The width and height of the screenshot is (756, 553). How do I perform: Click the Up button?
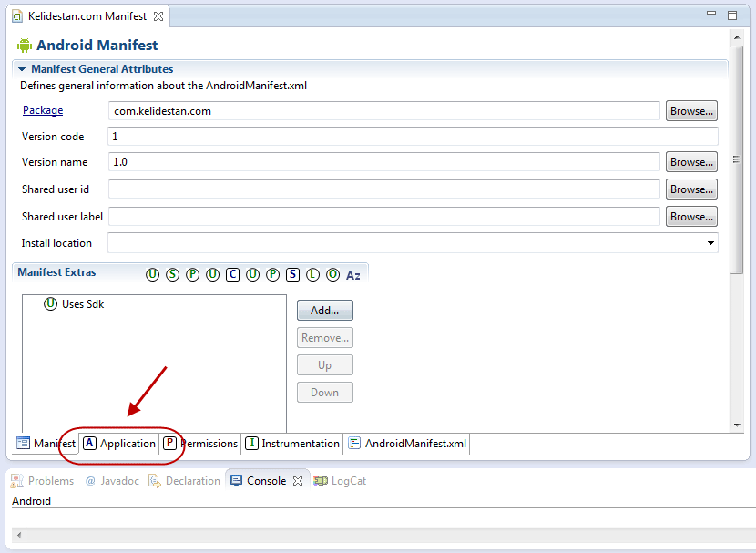(x=325, y=365)
